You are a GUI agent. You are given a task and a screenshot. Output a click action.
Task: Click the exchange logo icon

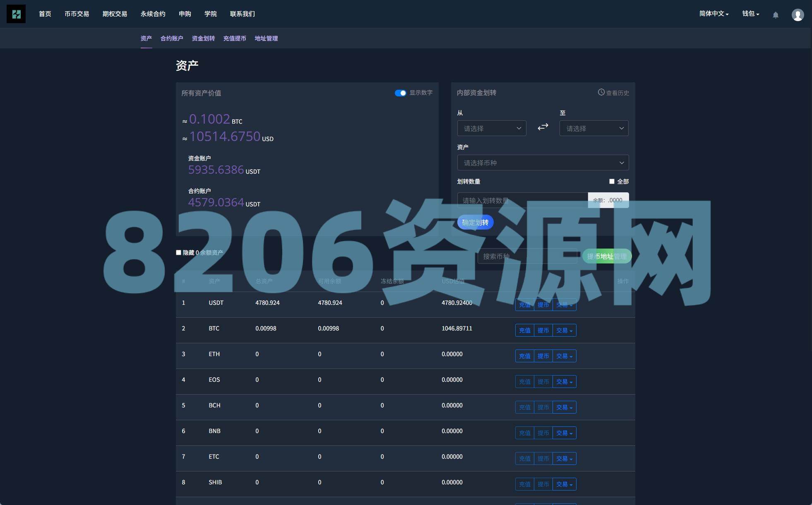point(16,14)
